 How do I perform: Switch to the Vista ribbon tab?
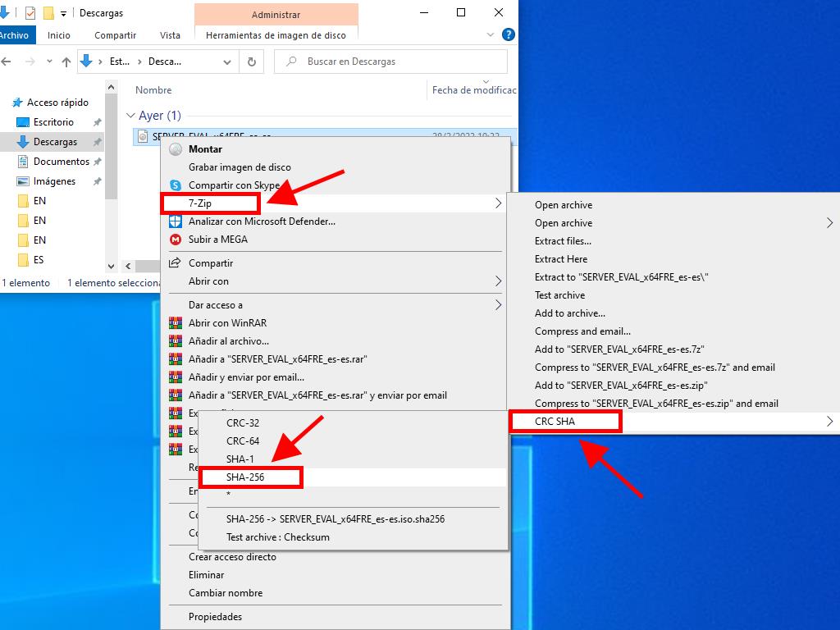[x=170, y=35]
